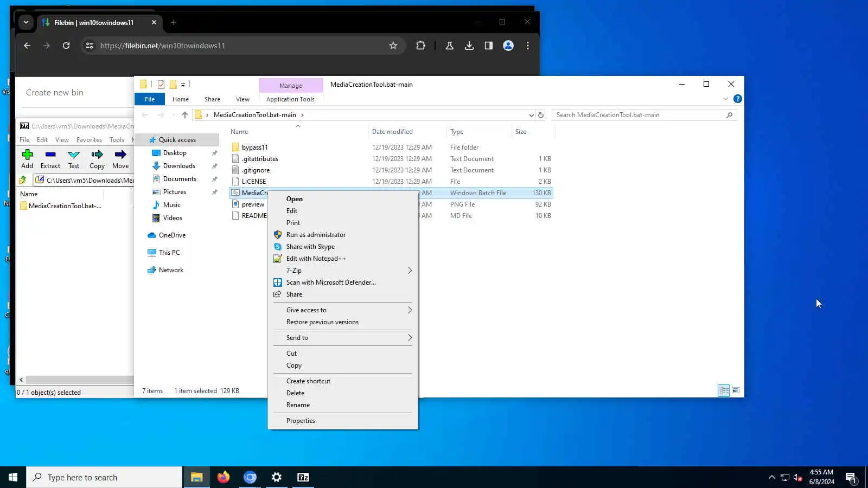Click Properties icon in Explorer quick access toolbar
Viewport: 868px width, 488px height.
[x=161, y=85]
